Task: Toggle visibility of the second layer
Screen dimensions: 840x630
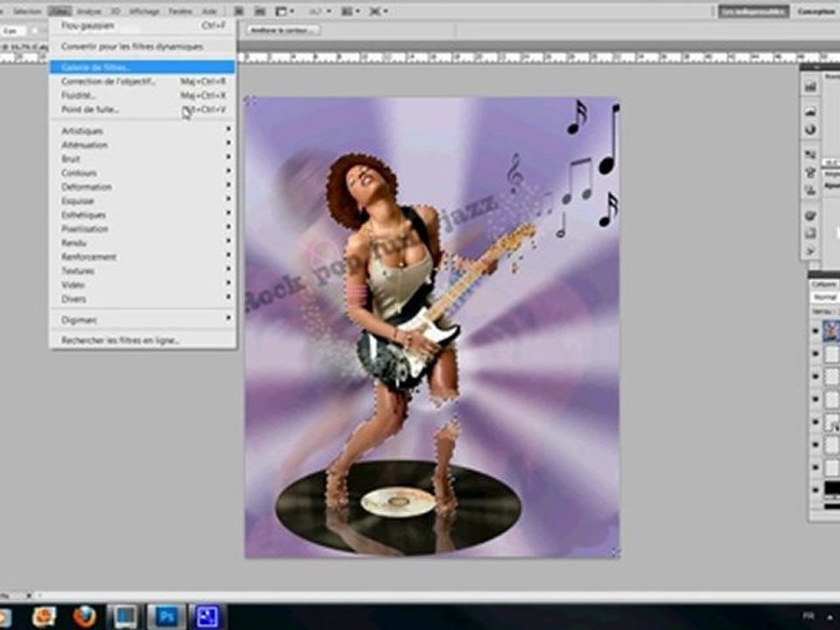Action: pos(815,353)
